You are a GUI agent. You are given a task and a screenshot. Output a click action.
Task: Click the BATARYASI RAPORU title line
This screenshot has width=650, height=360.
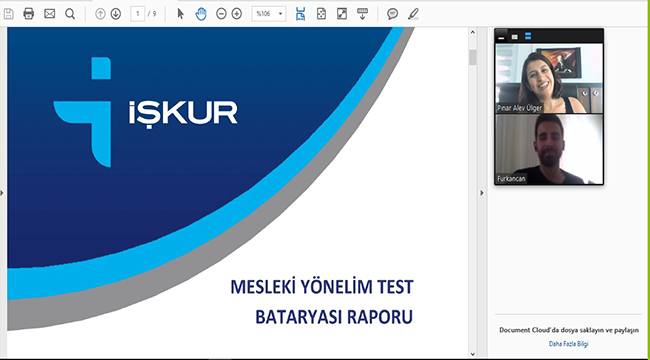[334, 317]
